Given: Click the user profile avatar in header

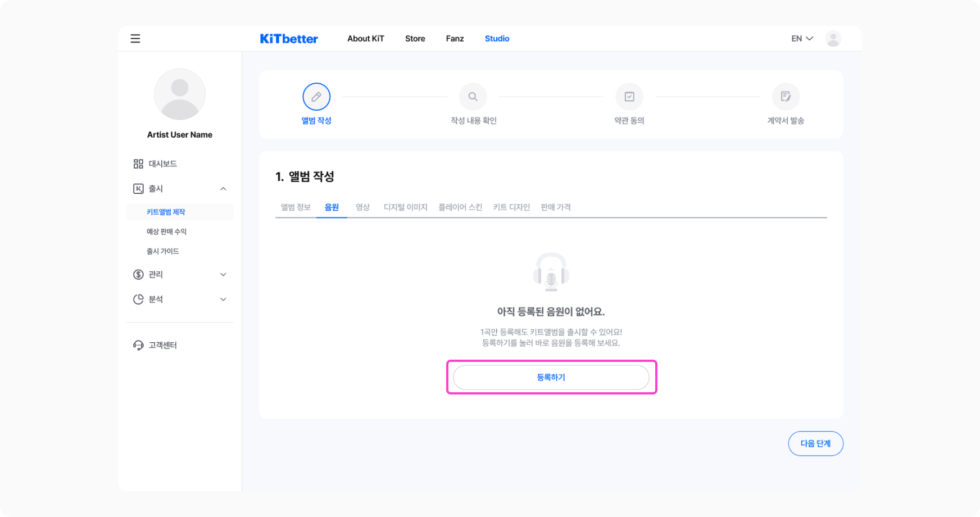Looking at the screenshot, I should pos(833,39).
